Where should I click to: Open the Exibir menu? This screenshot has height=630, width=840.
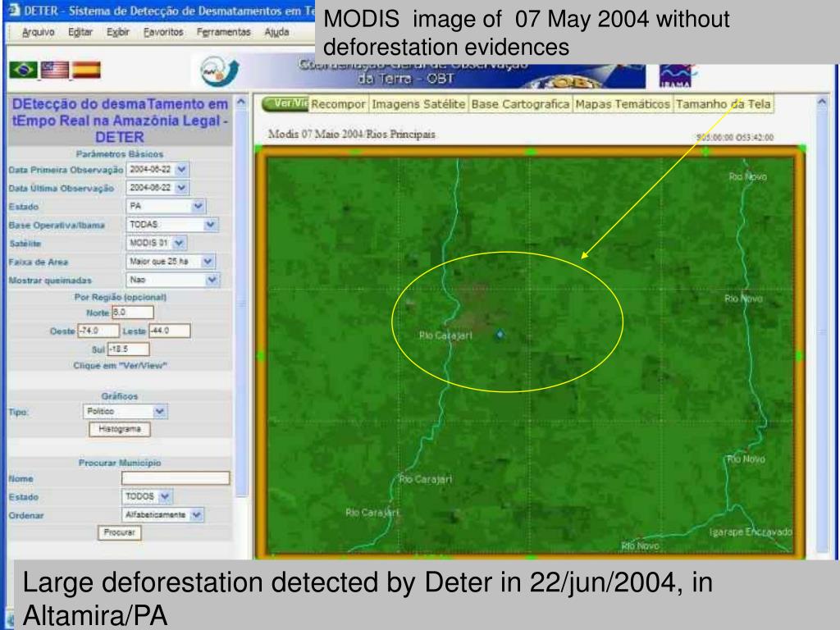[118, 32]
